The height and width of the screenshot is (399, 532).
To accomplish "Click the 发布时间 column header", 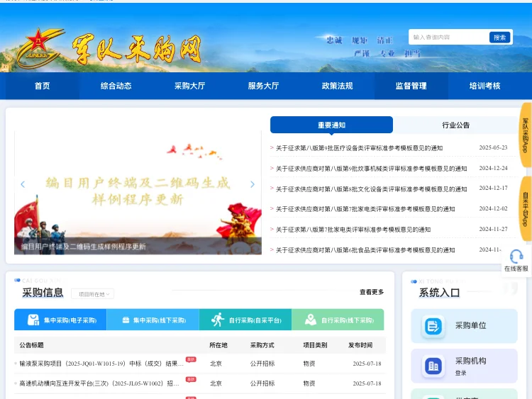I will click(x=360, y=345).
